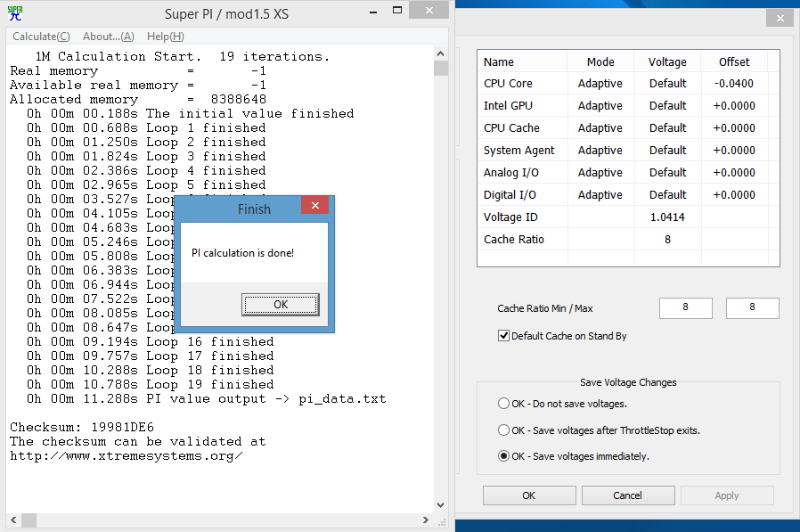Click the PI value output pi_data.txt line
The width and height of the screenshot is (800, 532).
pyautogui.click(x=206, y=398)
